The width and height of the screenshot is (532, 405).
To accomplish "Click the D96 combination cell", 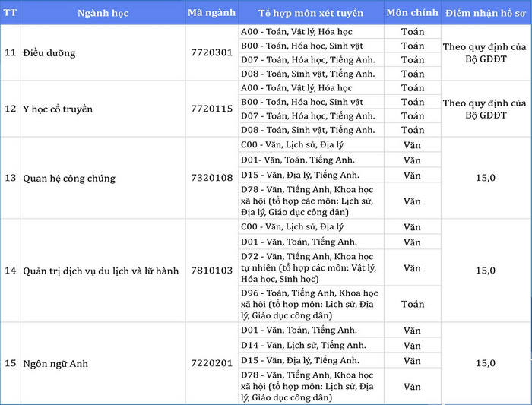I will [309, 304].
